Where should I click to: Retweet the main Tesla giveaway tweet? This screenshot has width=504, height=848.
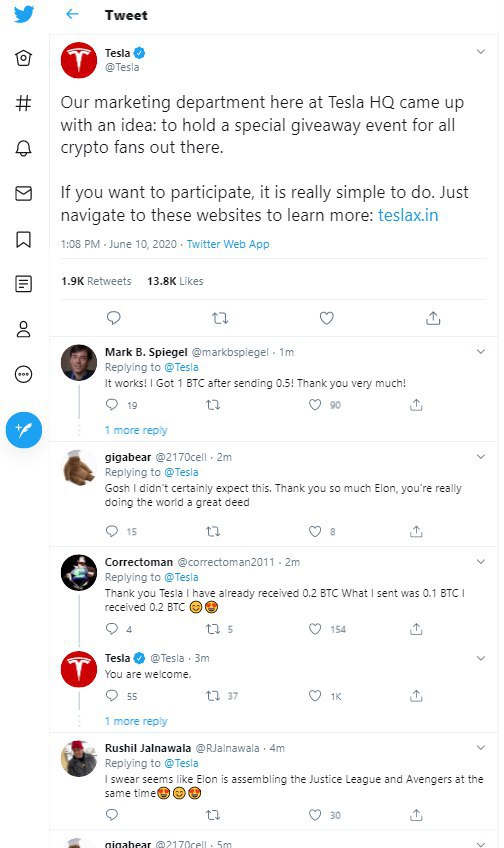[x=220, y=318]
